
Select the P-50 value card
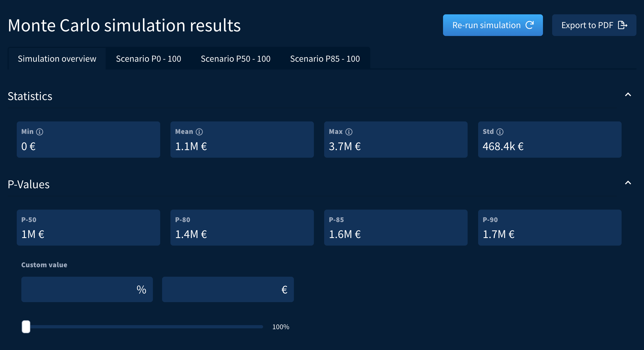point(88,227)
